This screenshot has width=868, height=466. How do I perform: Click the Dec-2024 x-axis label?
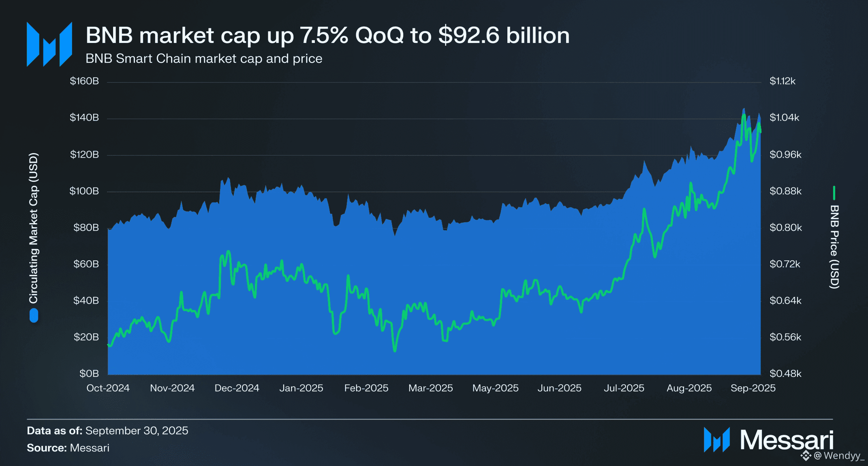(237, 388)
